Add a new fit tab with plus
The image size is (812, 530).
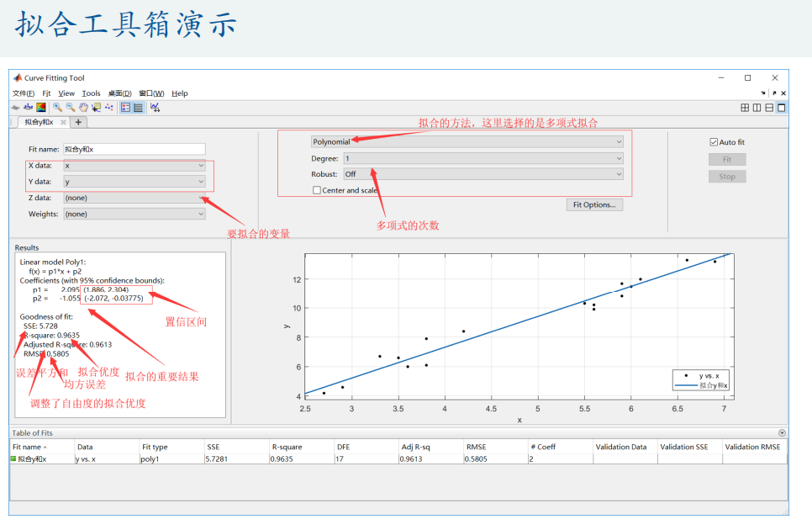click(x=79, y=122)
